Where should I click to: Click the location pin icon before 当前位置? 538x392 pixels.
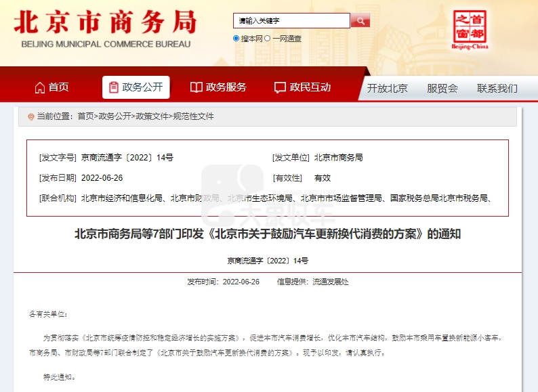point(30,117)
